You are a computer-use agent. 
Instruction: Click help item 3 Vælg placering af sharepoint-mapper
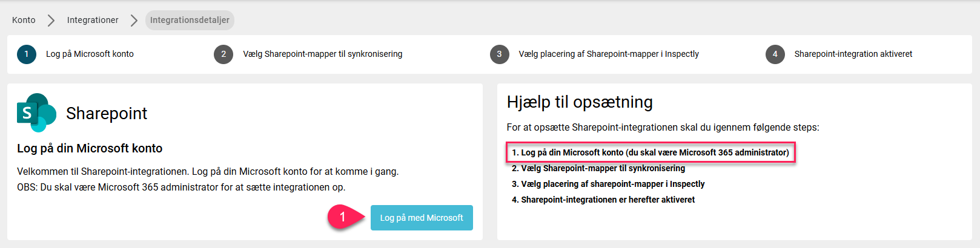[608, 184]
